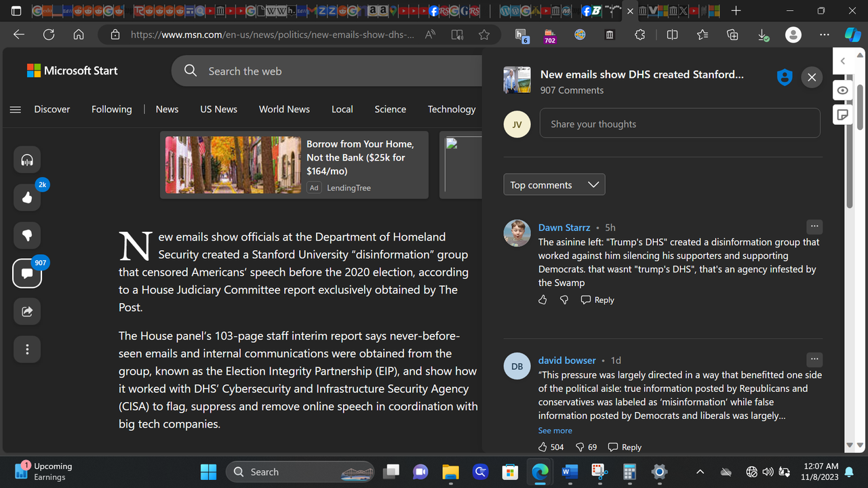Open the Copilot sidebar icon
868x488 pixels.
pos(852,35)
